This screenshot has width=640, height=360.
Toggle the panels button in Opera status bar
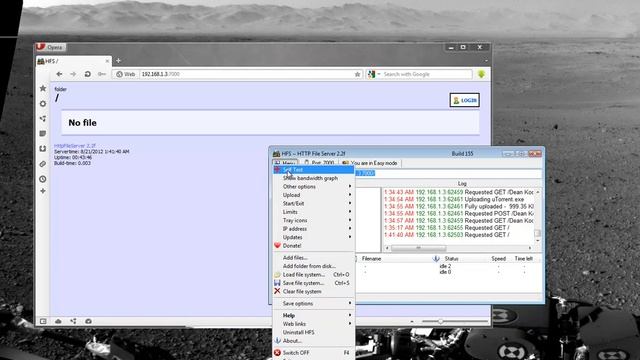(x=43, y=321)
